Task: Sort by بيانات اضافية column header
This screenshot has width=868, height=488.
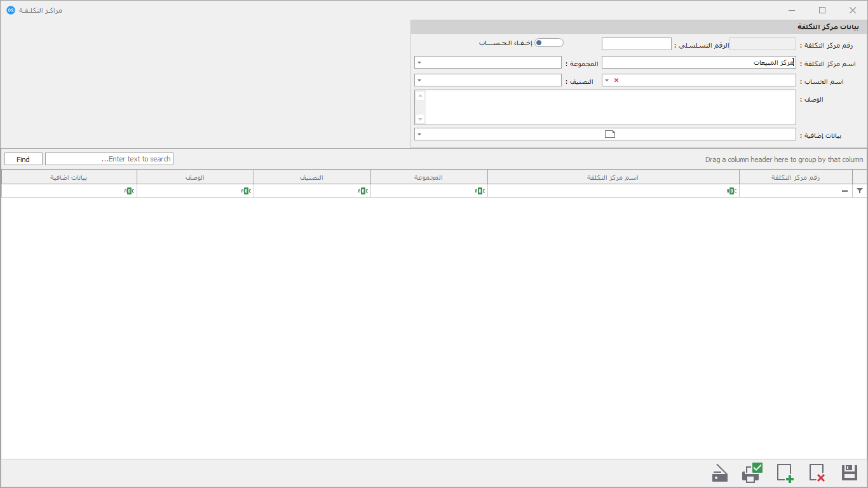Action: point(69,177)
